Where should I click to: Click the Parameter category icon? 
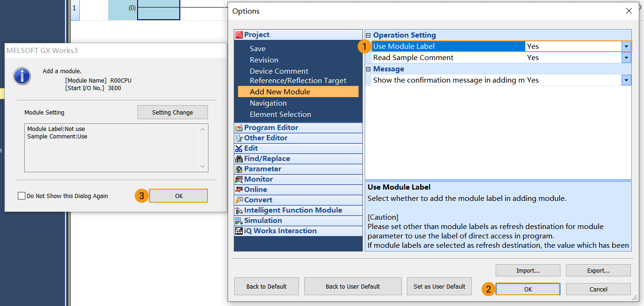tap(239, 169)
